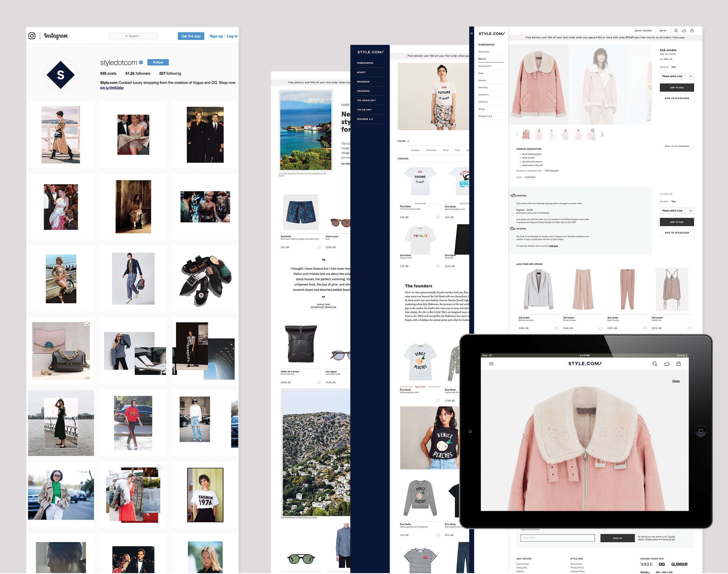Click the Motif filter tag
This screenshot has height=574, width=728.
(x=446, y=150)
